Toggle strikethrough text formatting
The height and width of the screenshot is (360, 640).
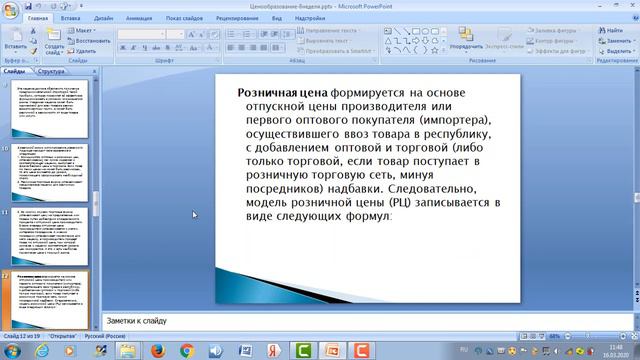pyautogui.click(x=156, y=48)
